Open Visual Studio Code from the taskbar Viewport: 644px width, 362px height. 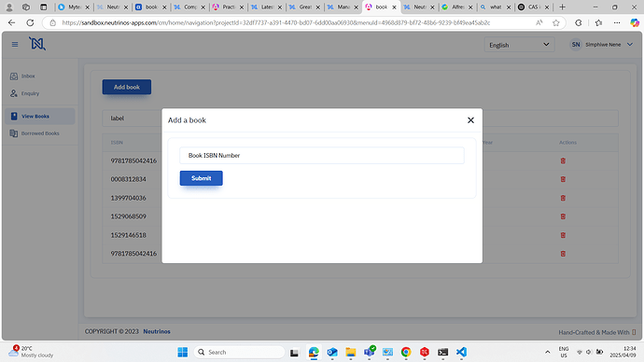(461, 352)
